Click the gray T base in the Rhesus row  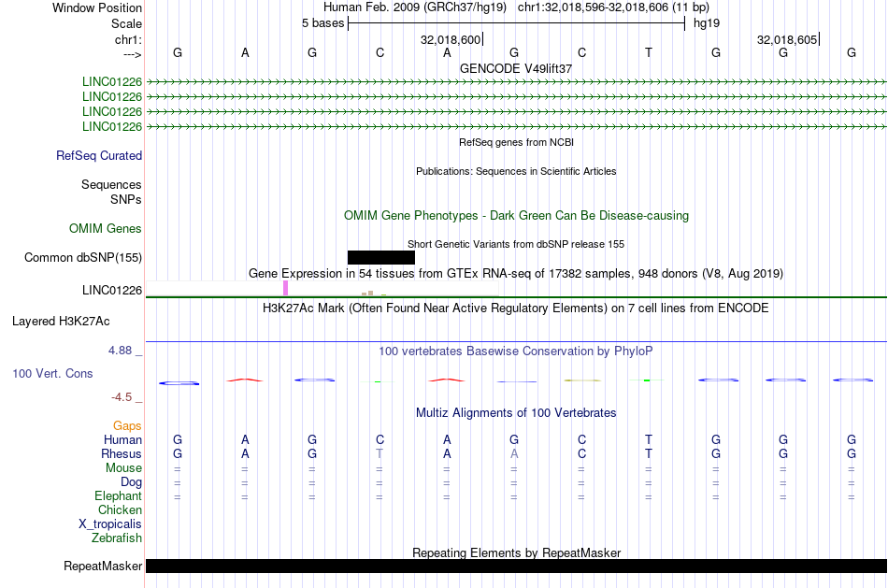(380, 453)
